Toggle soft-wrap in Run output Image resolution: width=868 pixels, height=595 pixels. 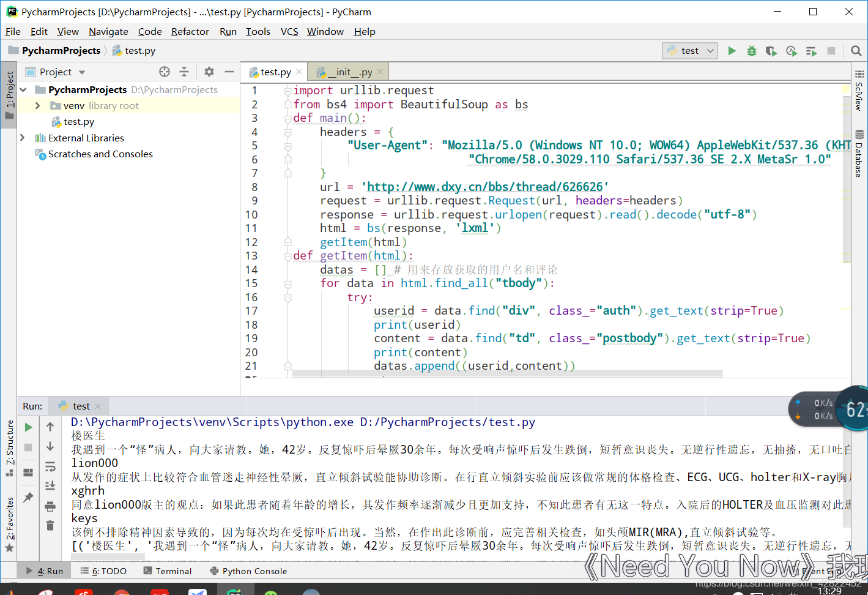pos(50,466)
